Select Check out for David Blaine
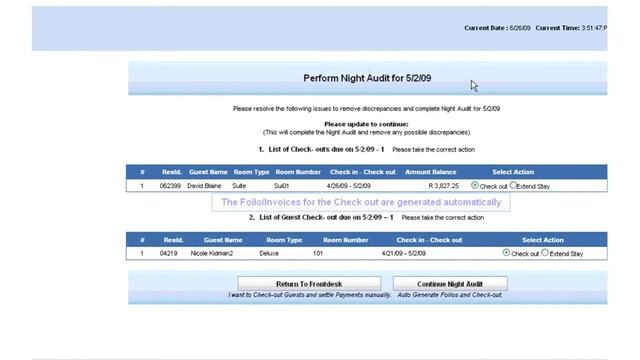 [475, 185]
